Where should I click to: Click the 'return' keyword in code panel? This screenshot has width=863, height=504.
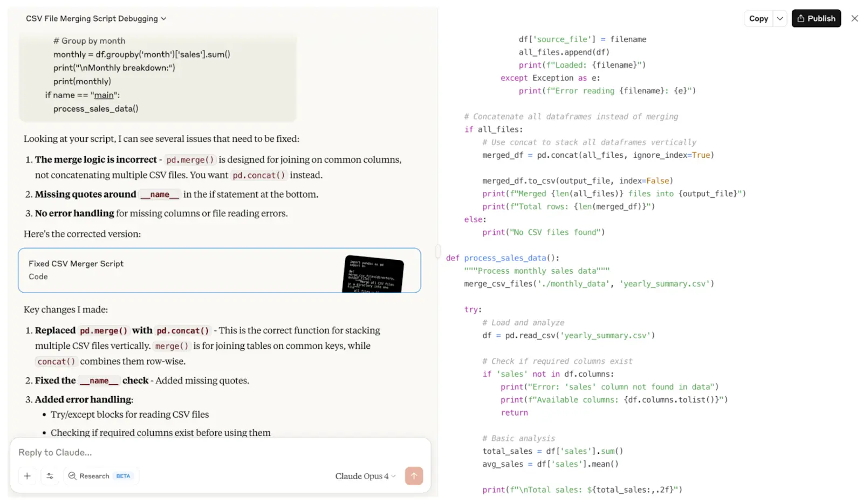pyautogui.click(x=514, y=413)
